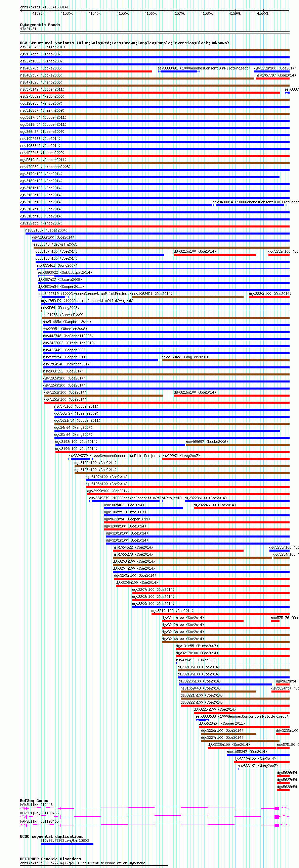Open the esv2758692 (Redon2006) variant label

pyautogui.click(x=42, y=97)
